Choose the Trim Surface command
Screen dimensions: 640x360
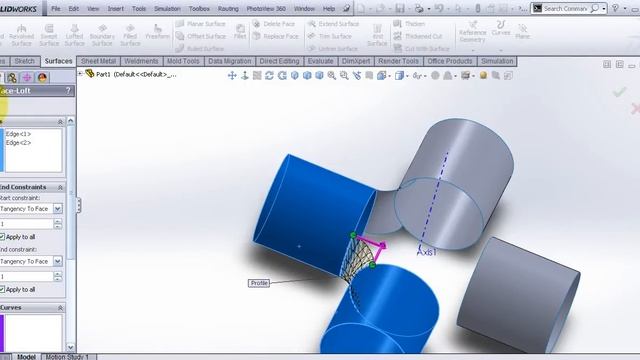pyautogui.click(x=330, y=36)
